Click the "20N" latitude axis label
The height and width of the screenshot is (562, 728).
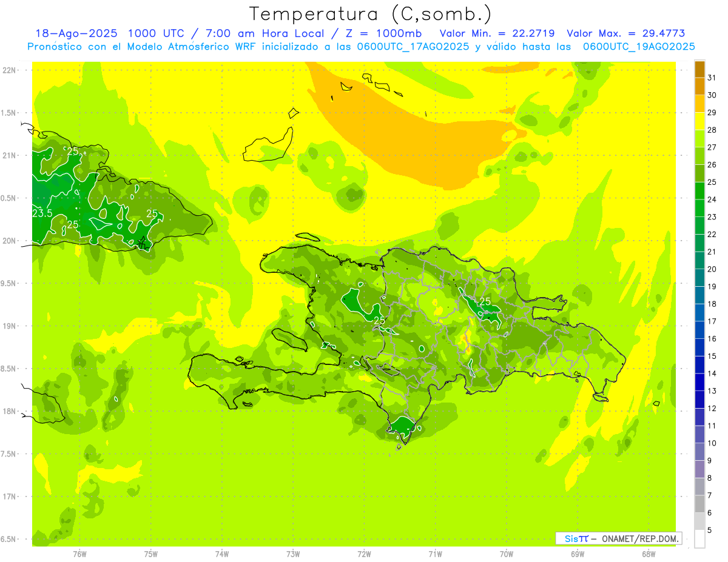point(8,241)
